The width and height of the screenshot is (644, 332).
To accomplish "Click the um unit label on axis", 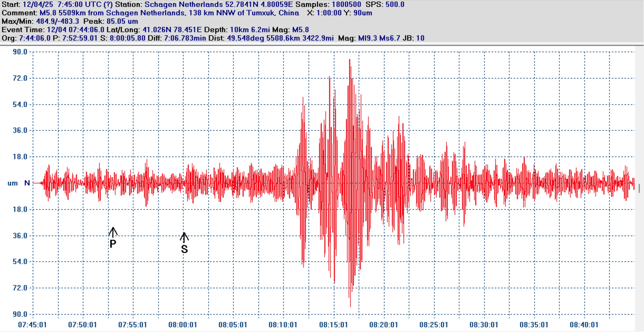I will (12, 183).
